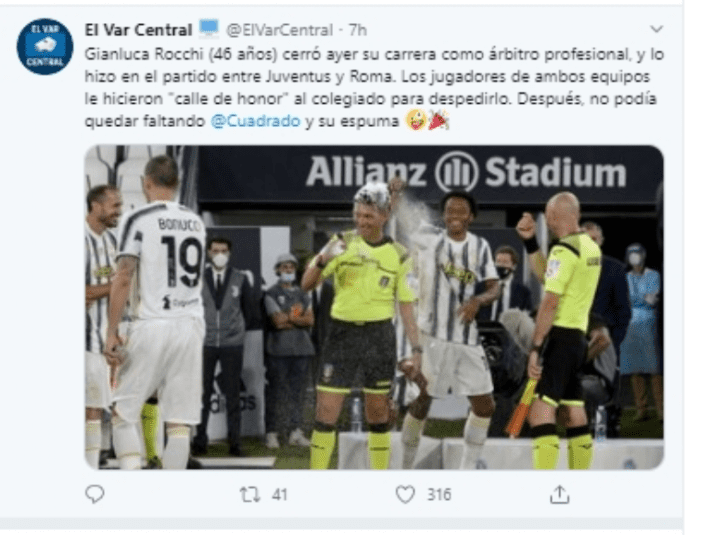This screenshot has height=535, width=712.
Task: Visit the @ElVarCentral handle
Action: tap(280, 30)
